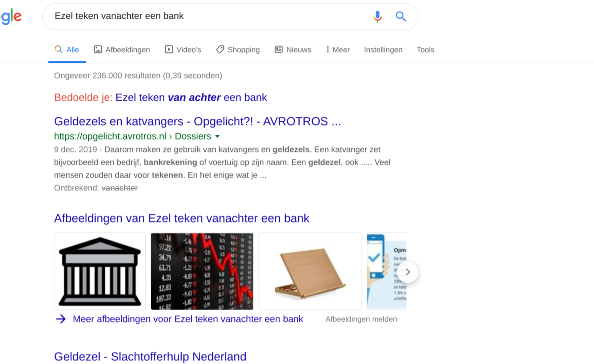Open the Afbeeldingen tab
The image size is (594, 364).
click(x=122, y=50)
